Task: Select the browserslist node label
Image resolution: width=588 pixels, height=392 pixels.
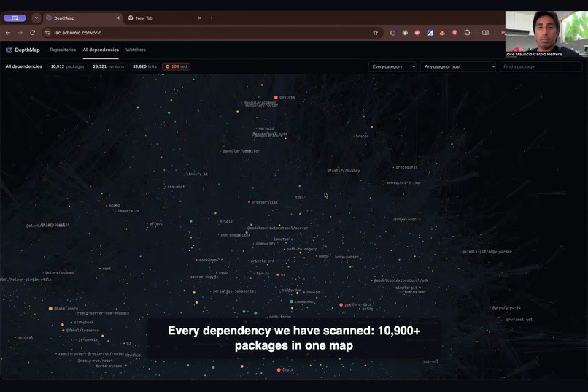Action: click(x=265, y=202)
